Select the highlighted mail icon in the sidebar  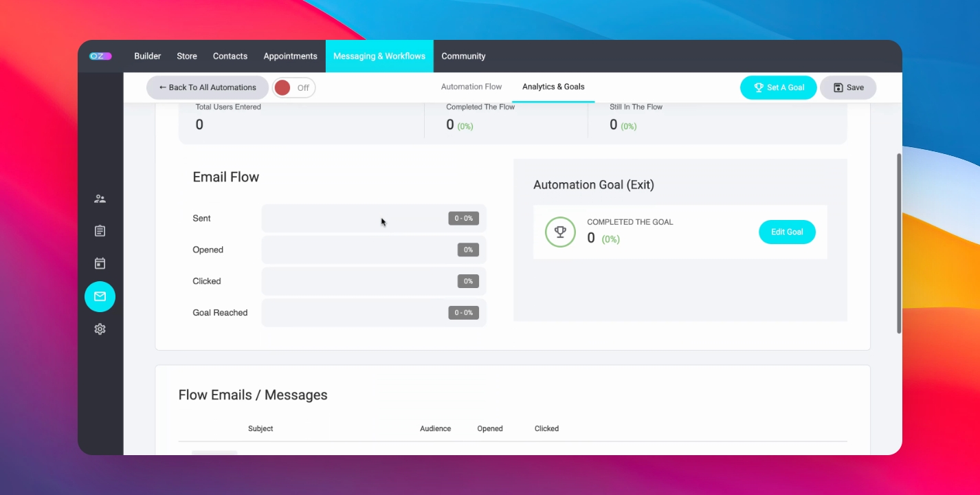(100, 296)
